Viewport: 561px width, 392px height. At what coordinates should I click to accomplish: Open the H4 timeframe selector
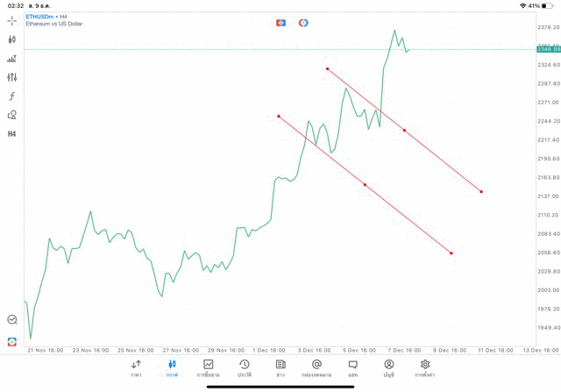pos(12,134)
